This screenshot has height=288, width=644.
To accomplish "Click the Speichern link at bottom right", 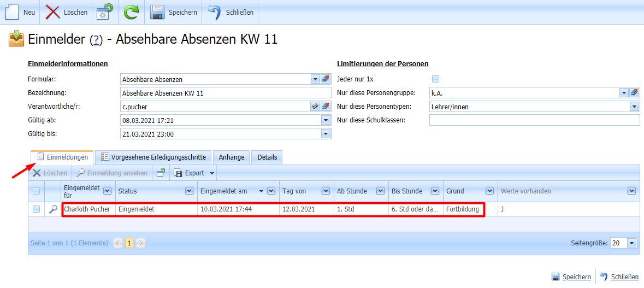I will click(577, 277).
